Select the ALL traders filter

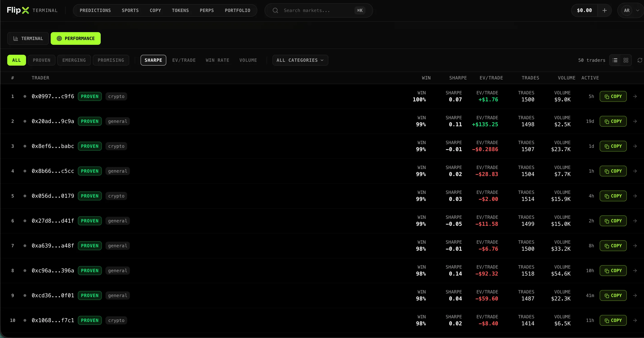pyautogui.click(x=17, y=60)
